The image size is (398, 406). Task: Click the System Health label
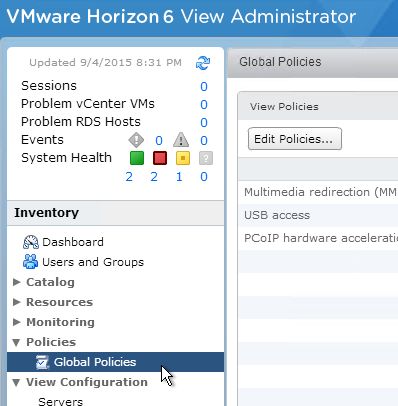tap(66, 158)
